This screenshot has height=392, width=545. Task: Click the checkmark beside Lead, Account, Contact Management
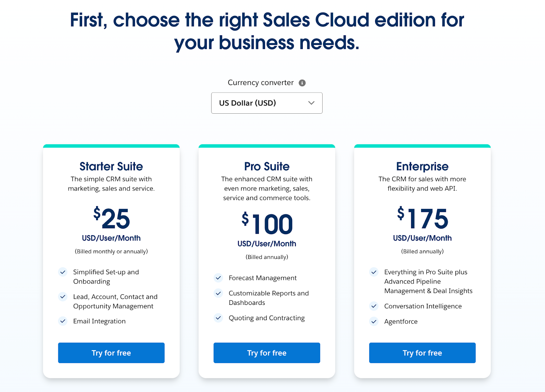pos(63,297)
